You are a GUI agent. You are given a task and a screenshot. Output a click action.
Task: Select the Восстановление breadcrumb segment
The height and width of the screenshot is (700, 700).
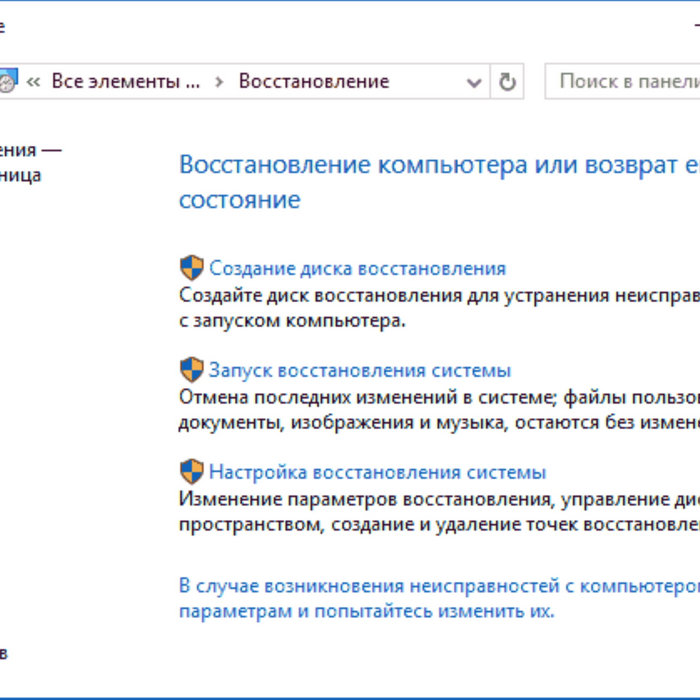point(313,82)
